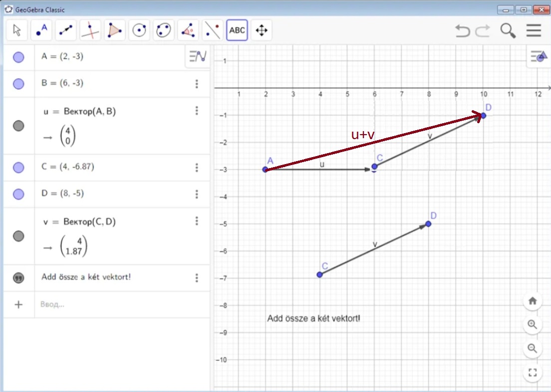
Task: Select the Polygon tool
Action: coord(115,30)
